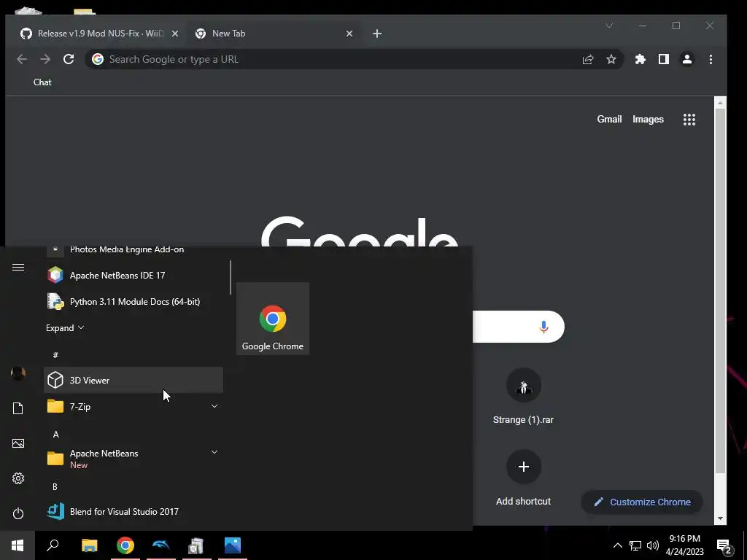Click the Windows Start button

(18, 545)
